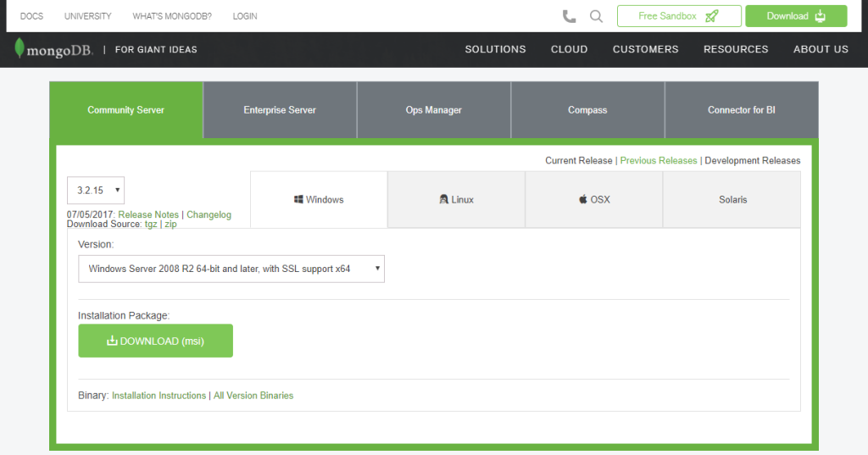Select the Linux platform tab
Viewport: 868px width, 455px height.
[456, 199]
